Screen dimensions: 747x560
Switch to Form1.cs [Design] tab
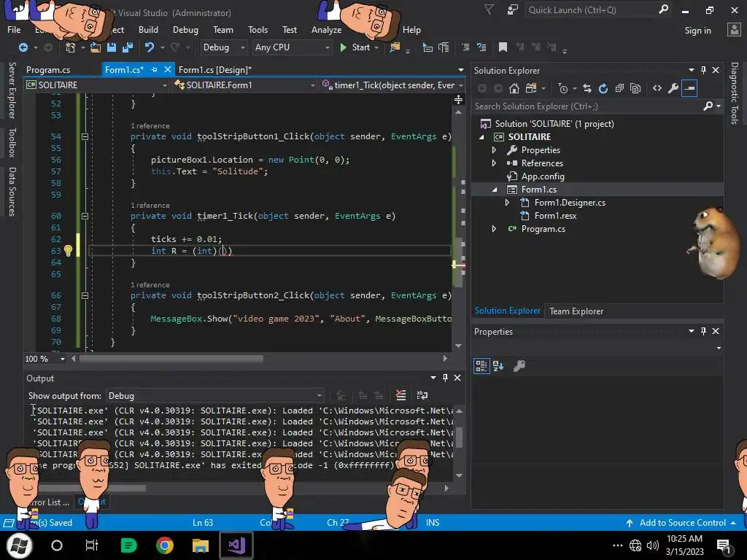pos(215,69)
